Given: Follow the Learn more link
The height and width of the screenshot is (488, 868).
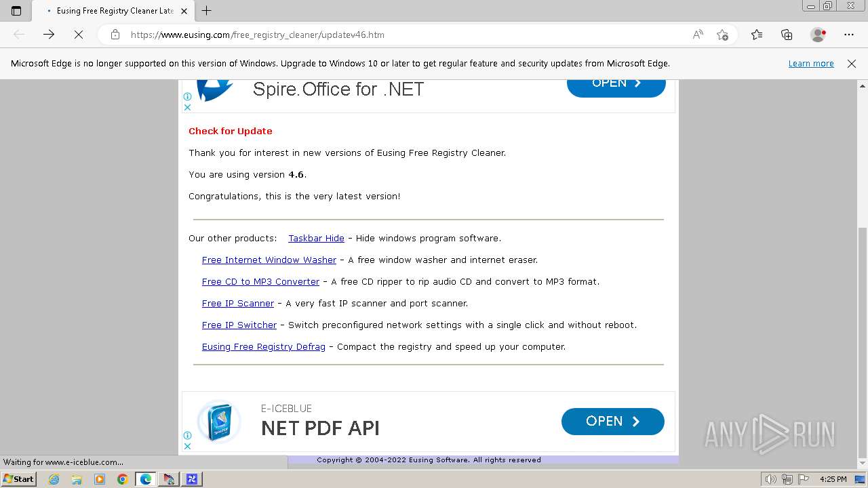Looking at the screenshot, I should [811, 64].
